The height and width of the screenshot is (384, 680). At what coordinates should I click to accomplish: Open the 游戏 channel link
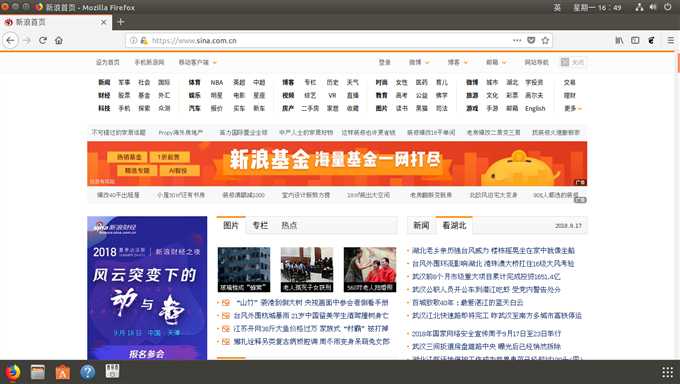(x=472, y=108)
